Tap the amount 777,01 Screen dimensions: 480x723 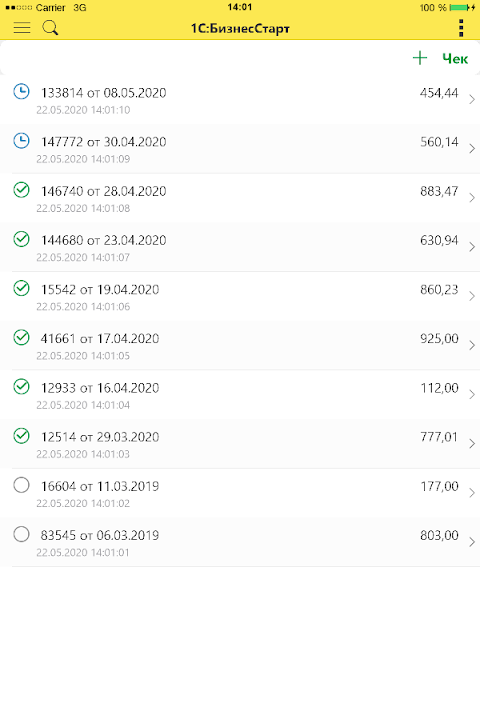click(439, 437)
